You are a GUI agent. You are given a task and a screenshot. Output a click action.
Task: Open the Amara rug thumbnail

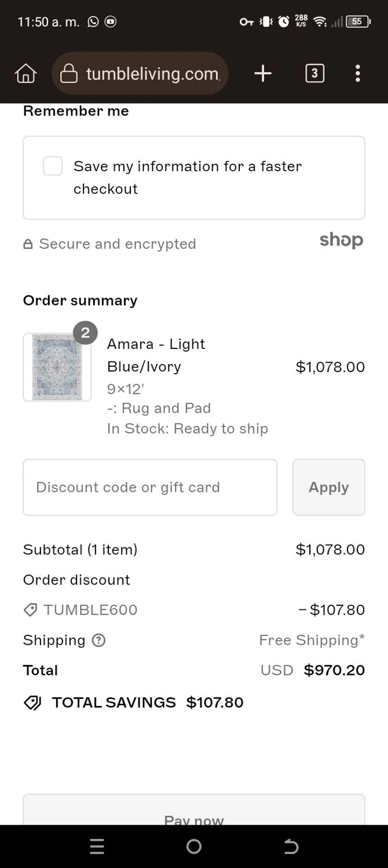pos(57,367)
